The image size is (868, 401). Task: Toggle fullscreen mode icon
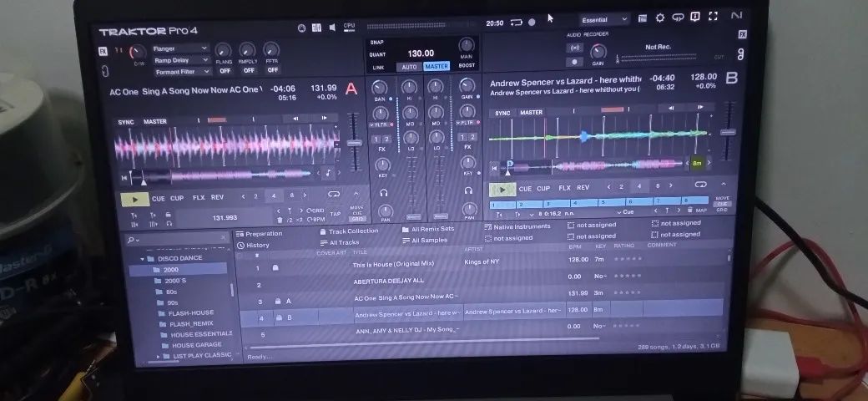713,17
